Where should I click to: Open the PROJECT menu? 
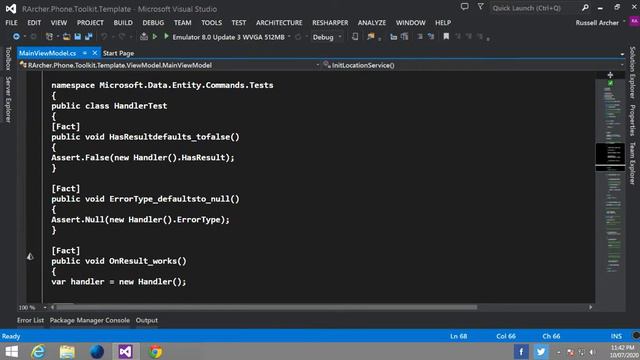[90, 23]
